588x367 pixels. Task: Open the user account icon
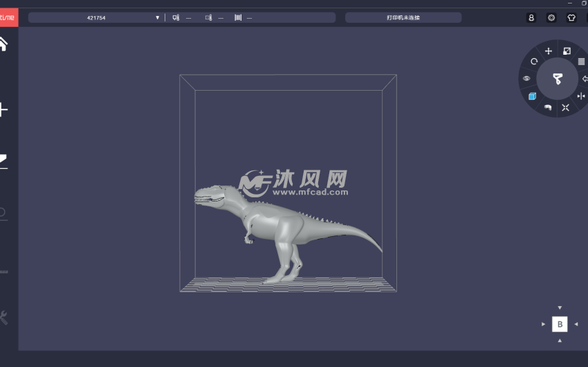point(531,17)
